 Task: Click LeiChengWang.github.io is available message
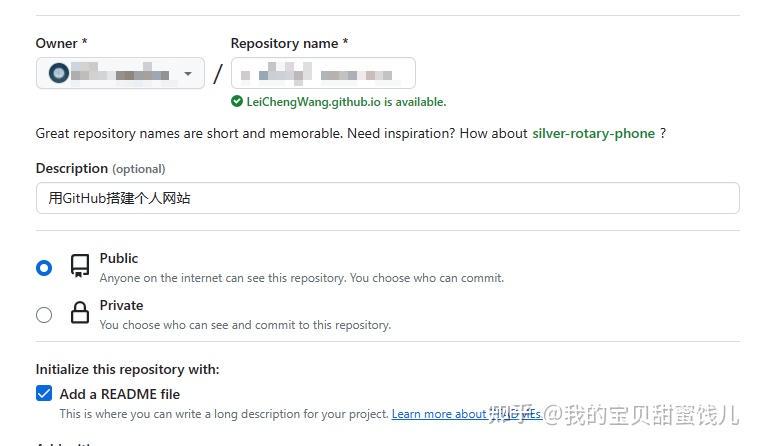346,102
